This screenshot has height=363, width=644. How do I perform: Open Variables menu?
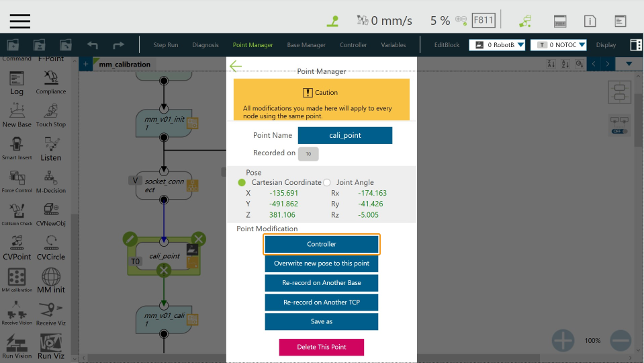393,45
